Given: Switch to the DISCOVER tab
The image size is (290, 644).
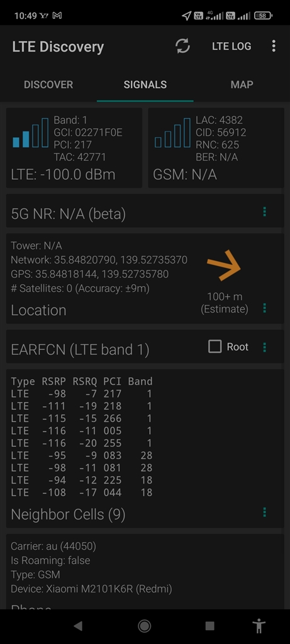Looking at the screenshot, I should tap(48, 85).
